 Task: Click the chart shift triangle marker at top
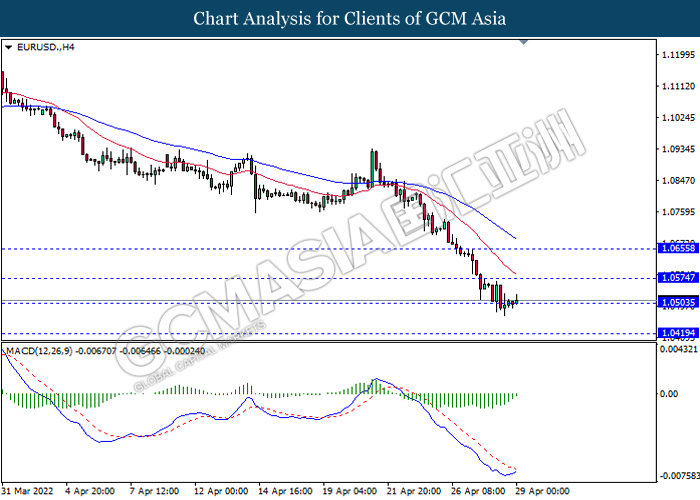(524, 42)
